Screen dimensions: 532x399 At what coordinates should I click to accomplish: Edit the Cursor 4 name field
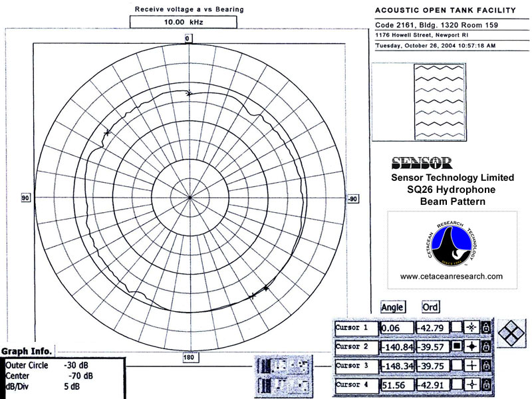(356, 385)
